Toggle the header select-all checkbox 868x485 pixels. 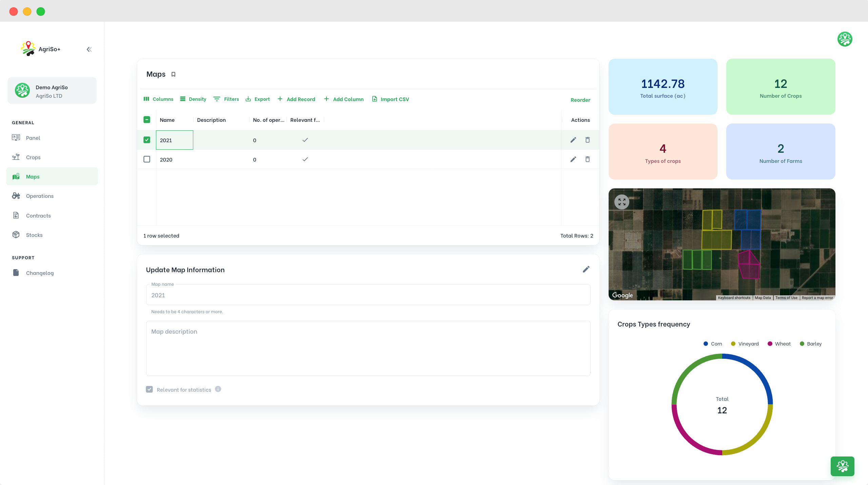coord(147,120)
